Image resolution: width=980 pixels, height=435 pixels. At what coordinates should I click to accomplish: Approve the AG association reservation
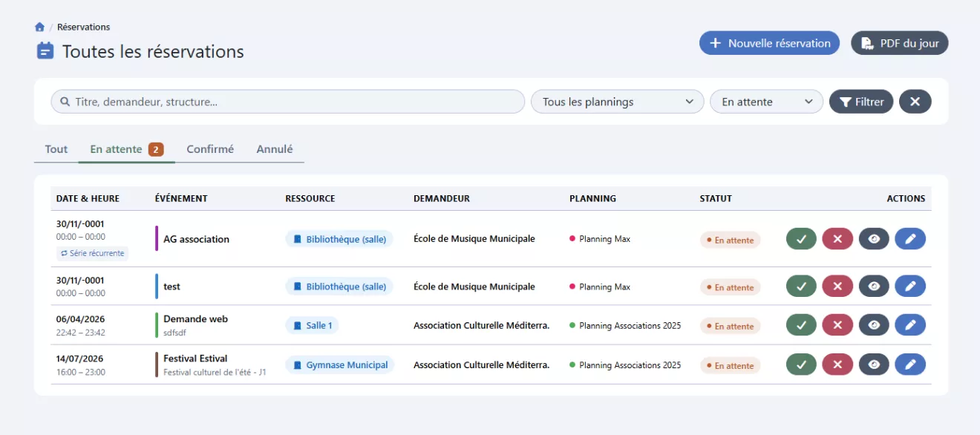pyautogui.click(x=801, y=239)
